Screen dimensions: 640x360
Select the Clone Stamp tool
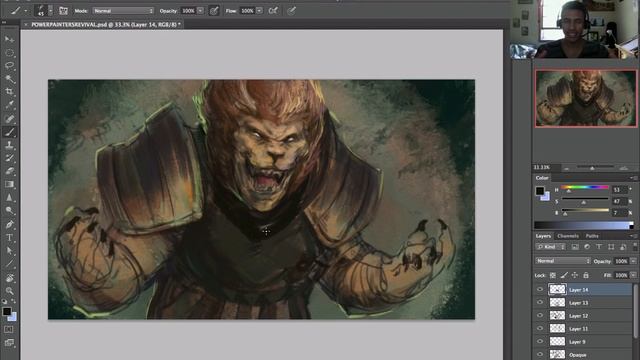[9, 144]
